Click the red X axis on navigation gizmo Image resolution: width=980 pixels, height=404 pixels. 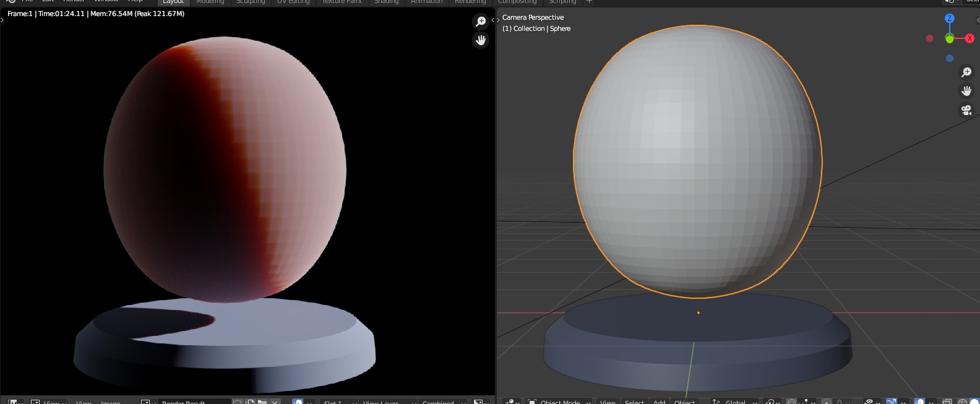pos(969,38)
